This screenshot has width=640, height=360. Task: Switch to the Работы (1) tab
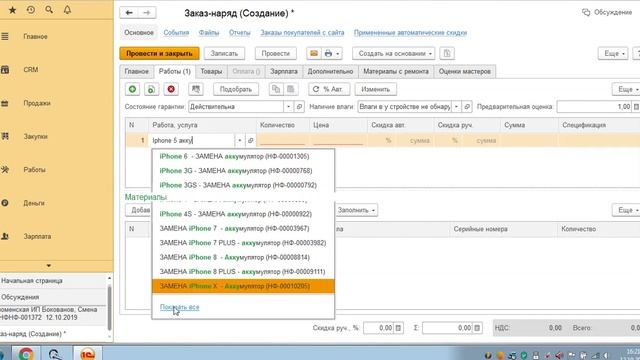click(175, 71)
